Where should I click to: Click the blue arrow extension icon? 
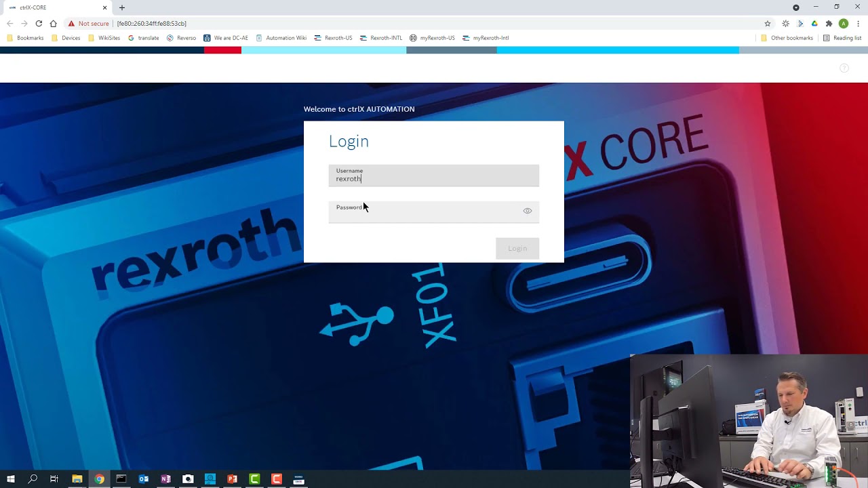click(800, 23)
